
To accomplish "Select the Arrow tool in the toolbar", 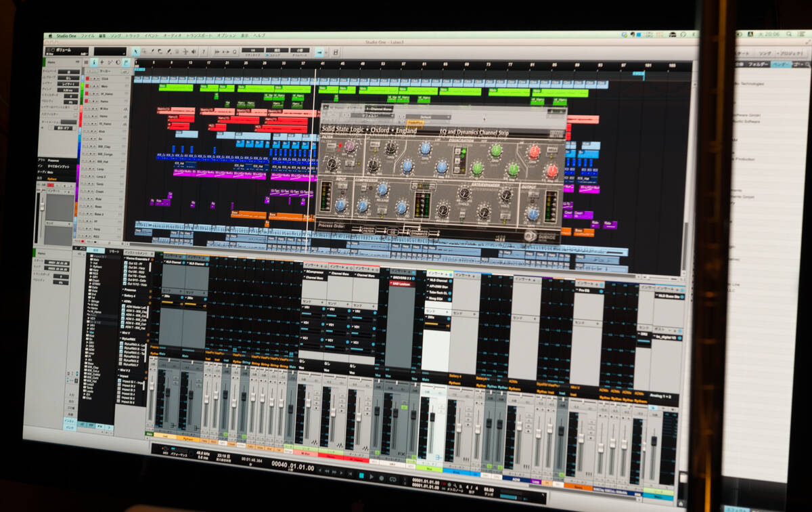I will [136, 51].
